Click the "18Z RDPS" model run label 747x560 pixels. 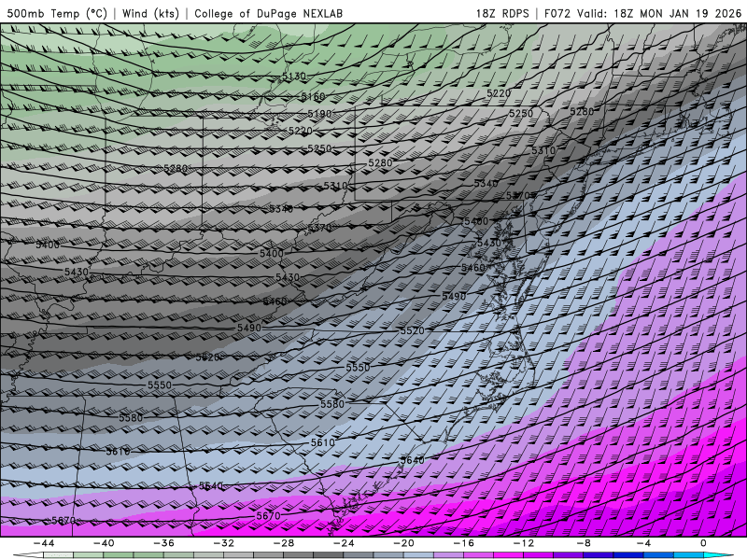pyautogui.click(x=502, y=13)
